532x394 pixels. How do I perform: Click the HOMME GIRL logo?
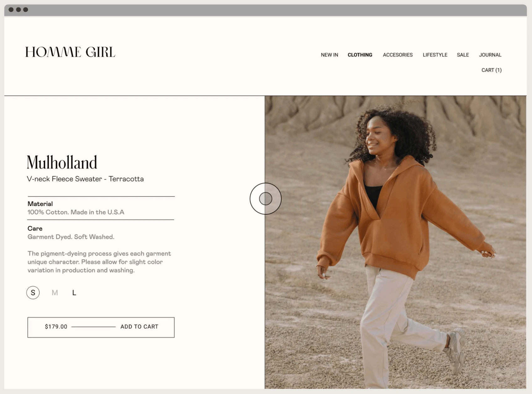70,52
